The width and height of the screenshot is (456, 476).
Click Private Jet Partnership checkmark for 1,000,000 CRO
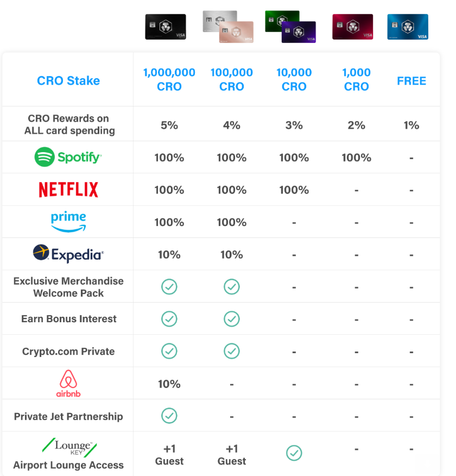tap(169, 416)
